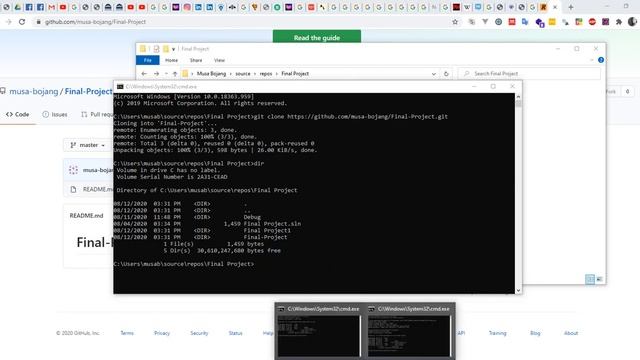Screen dimensions: 640x360
Task: Click the Google Translate extension icon
Action: 525,22
